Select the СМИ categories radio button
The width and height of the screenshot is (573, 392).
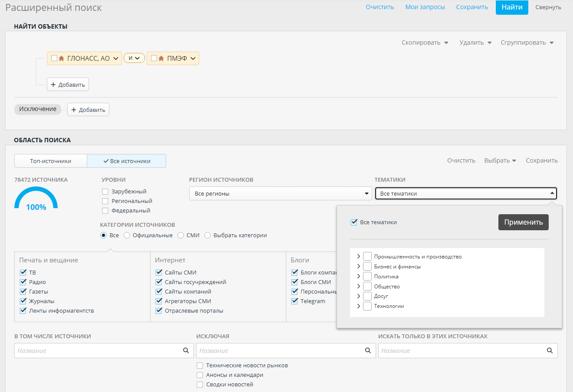[x=180, y=235]
